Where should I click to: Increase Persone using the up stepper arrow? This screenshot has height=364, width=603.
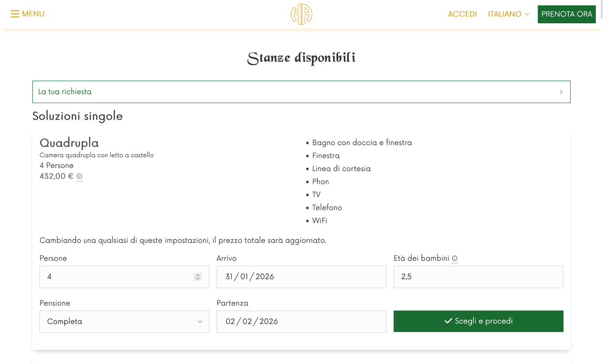[197, 274]
